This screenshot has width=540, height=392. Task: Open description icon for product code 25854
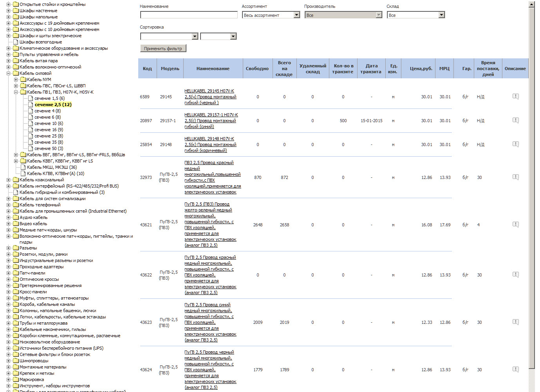(x=515, y=144)
